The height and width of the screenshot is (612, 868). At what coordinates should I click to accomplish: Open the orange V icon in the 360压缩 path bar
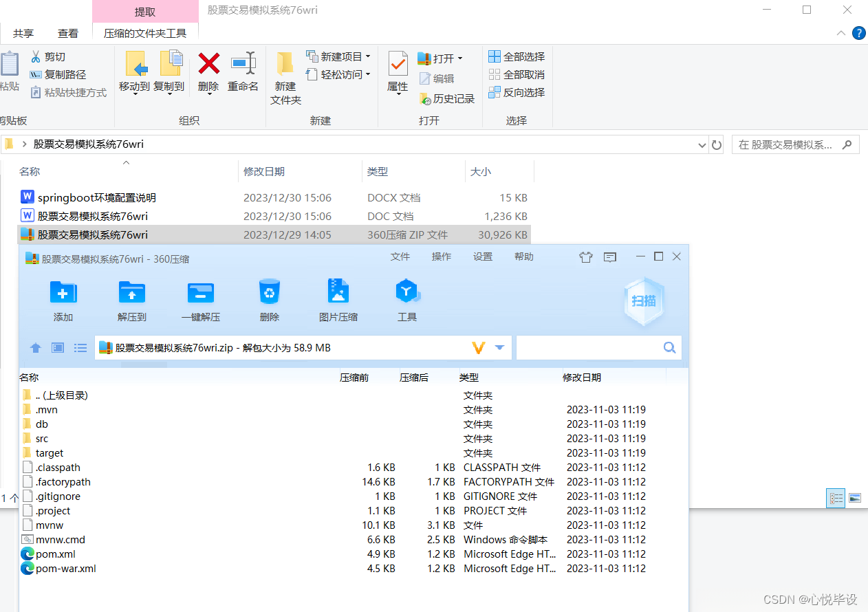pyautogui.click(x=479, y=348)
